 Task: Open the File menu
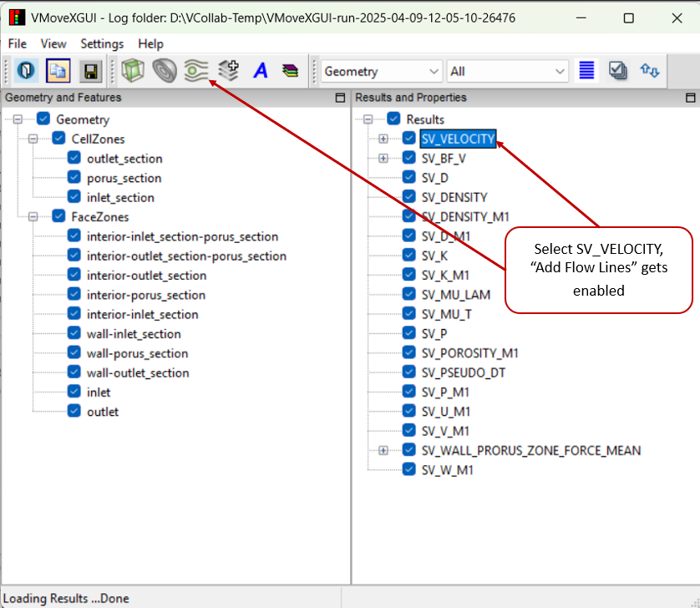18,43
